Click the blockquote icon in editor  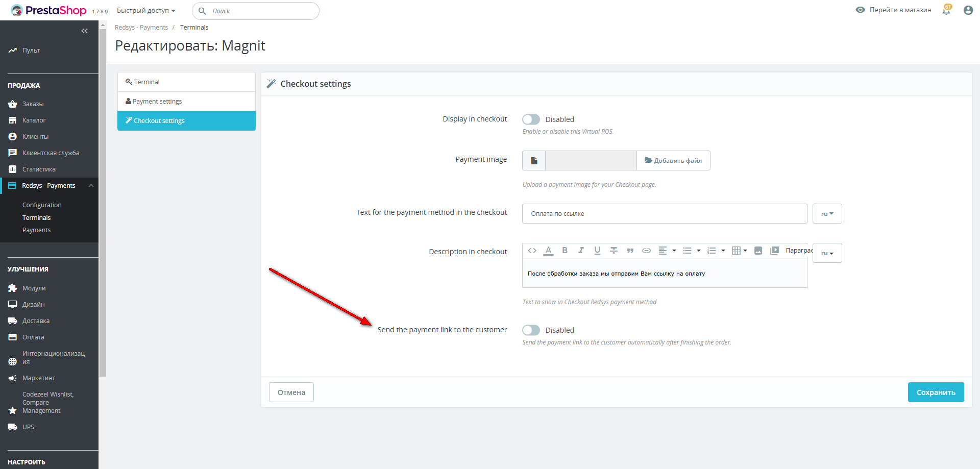coord(630,251)
